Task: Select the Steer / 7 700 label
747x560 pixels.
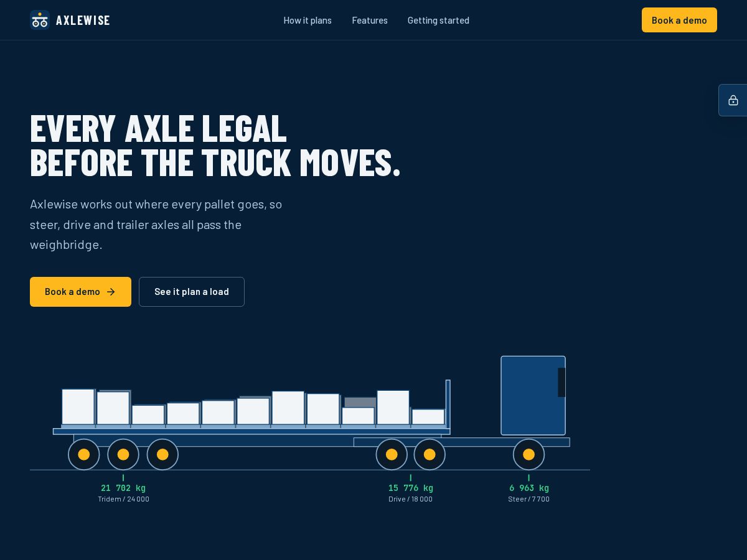Action: (529, 499)
